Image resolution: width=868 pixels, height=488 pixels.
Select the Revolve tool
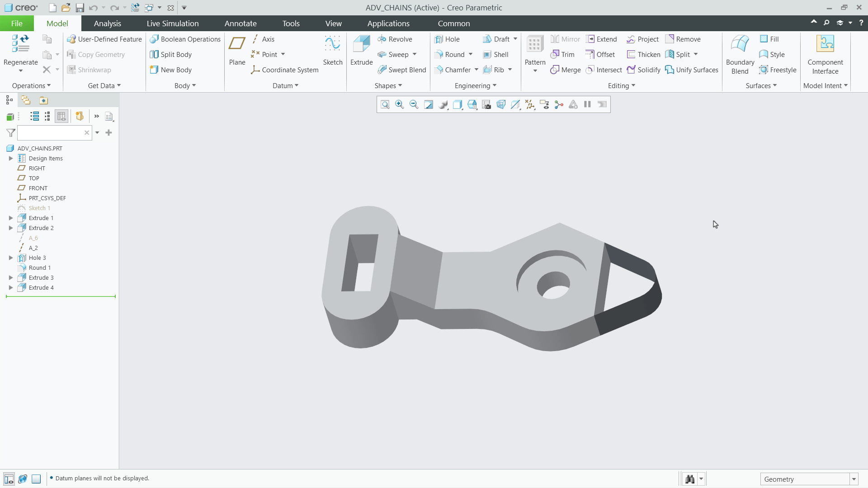click(x=395, y=39)
